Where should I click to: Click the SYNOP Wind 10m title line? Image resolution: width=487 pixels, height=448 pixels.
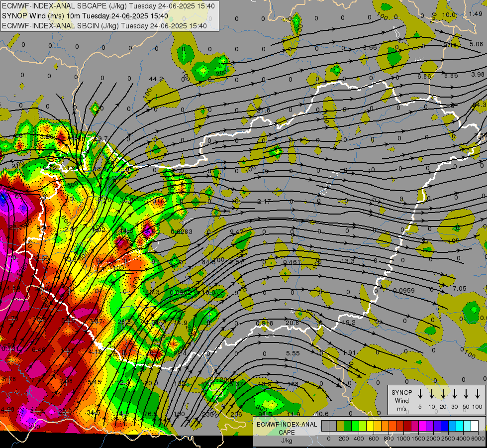point(85,16)
